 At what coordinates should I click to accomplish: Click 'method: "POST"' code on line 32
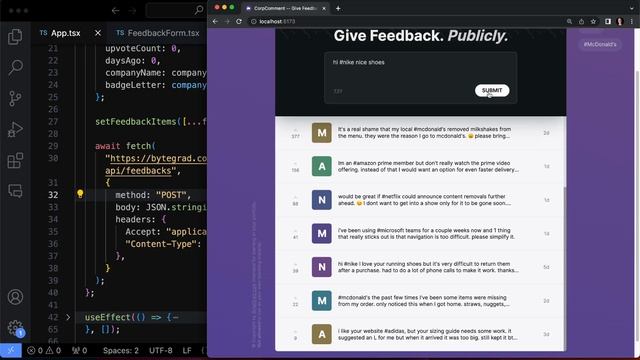click(x=153, y=195)
